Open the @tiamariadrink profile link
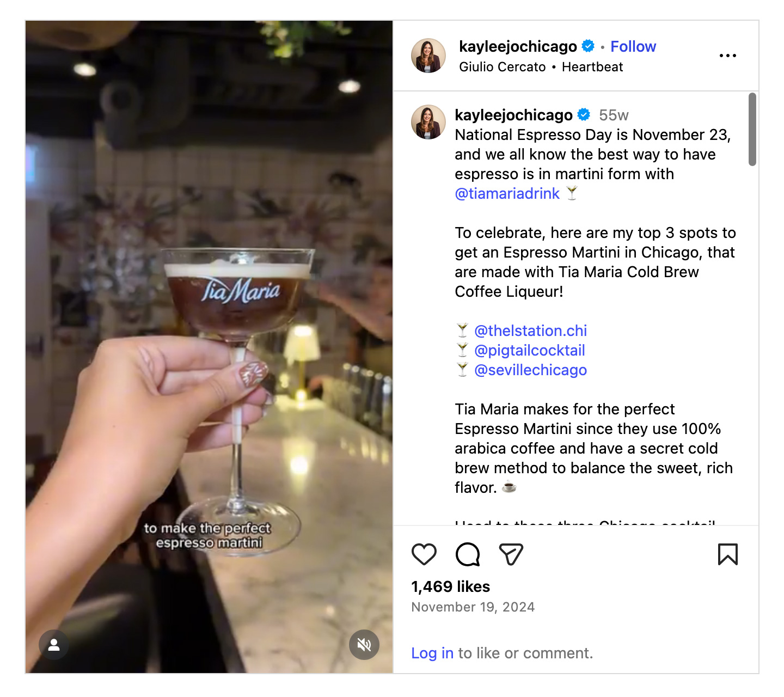Screen dimensions: 784x697 [507, 194]
